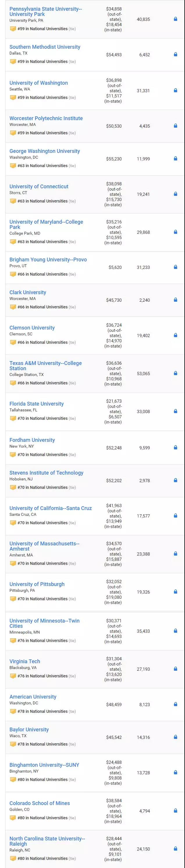The image size is (185, 868).
Task: Click the lock icon in Clark University row
Action: coord(175,300)
